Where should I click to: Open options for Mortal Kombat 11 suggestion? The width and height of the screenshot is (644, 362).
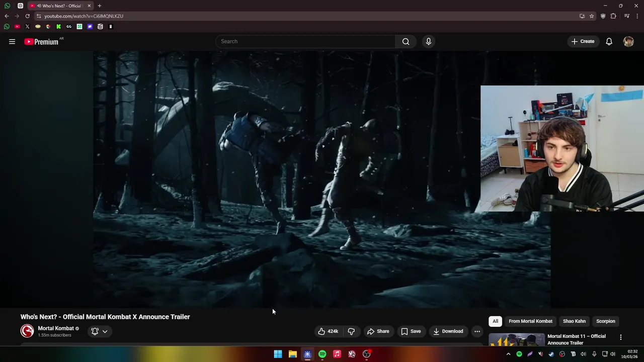point(620,337)
